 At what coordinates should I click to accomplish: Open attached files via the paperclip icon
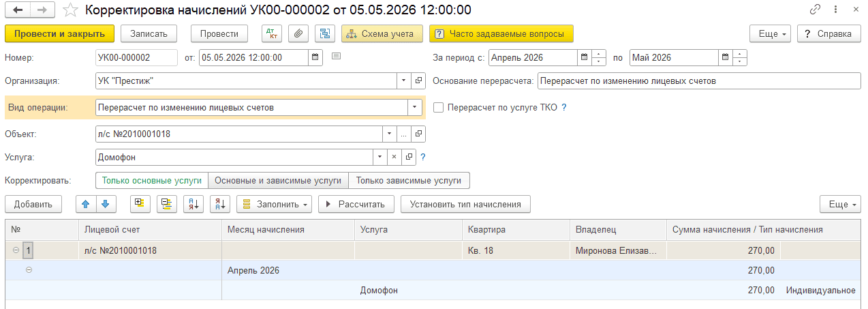pyautogui.click(x=298, y=33)
